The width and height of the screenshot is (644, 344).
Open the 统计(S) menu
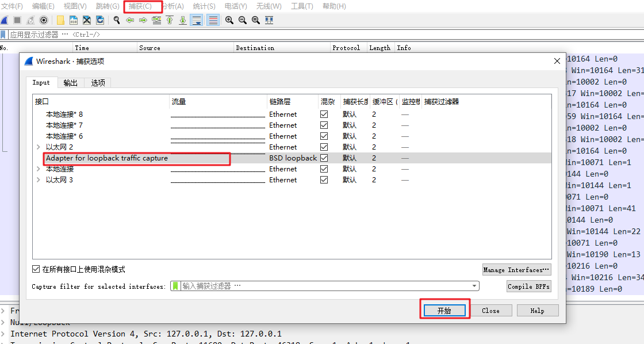click(x=204, y=6)
